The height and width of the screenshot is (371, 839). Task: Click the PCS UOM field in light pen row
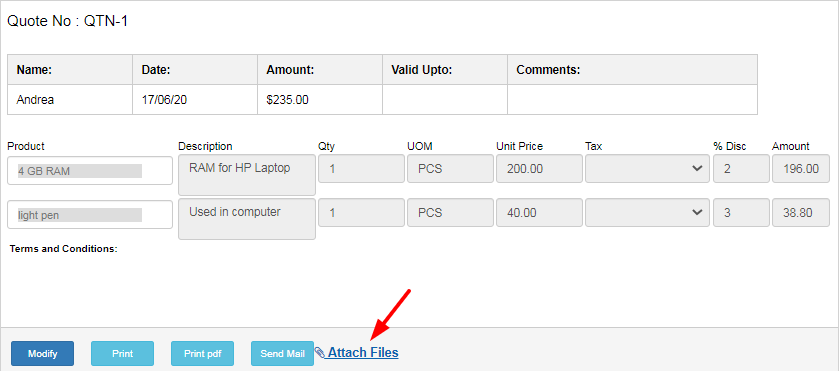[x=450, y=213]
